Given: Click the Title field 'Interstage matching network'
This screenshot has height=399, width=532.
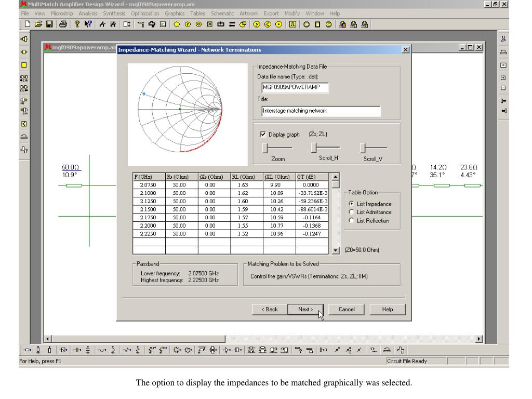Looking at the screenshot, I should click(x=321, y=111).
